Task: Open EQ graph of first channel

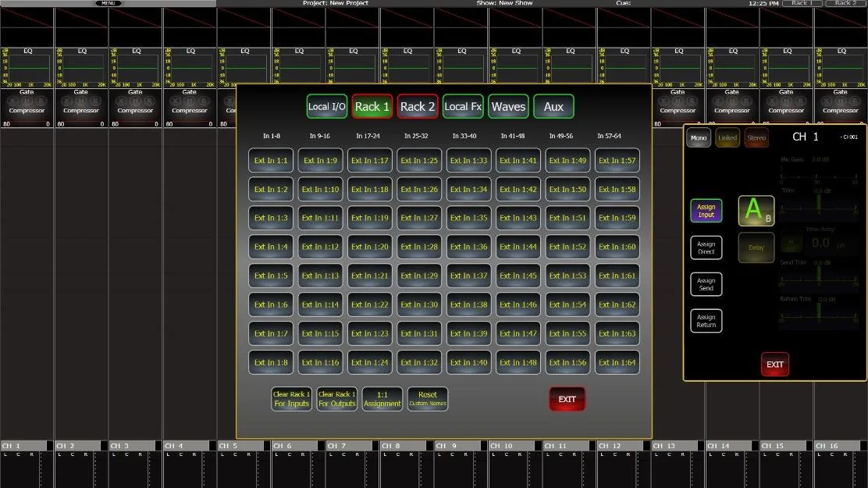Action: [27, 68]
